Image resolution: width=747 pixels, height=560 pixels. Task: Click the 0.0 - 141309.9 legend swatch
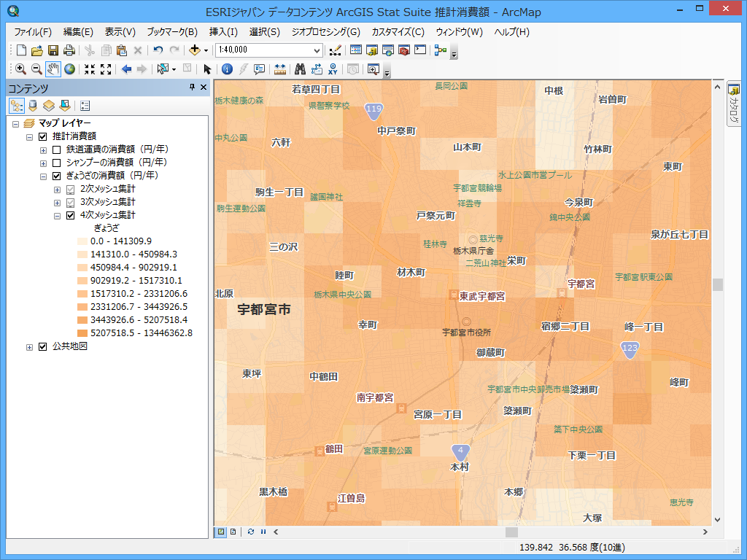[82, 241]
